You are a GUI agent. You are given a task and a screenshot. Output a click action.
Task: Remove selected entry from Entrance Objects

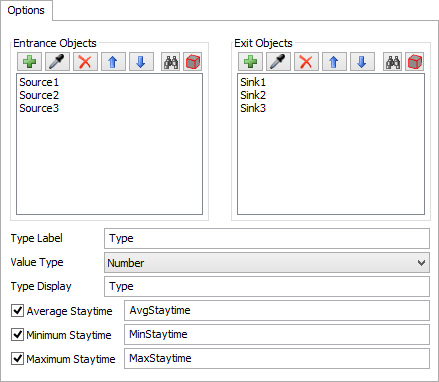tap(85, 62)
